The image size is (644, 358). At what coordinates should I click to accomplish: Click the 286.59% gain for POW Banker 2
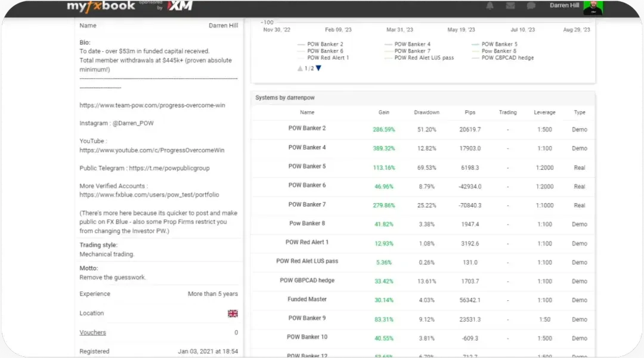tap(383, 129)
